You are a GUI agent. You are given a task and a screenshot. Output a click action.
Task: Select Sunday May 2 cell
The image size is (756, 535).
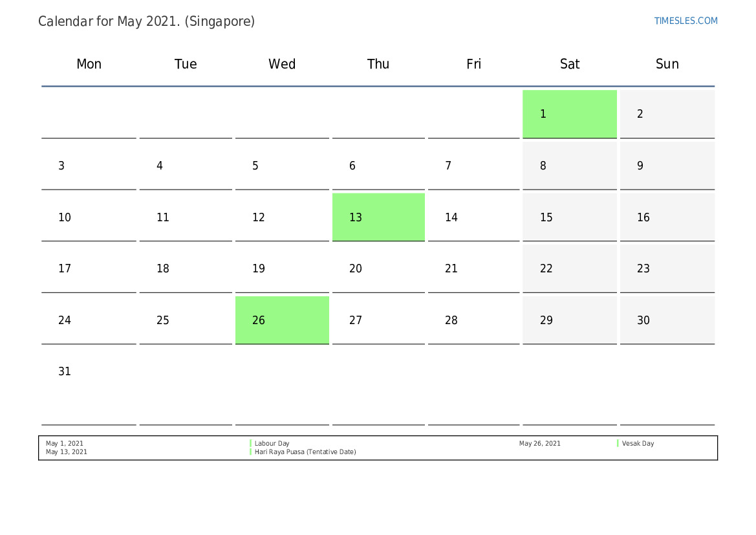coord(667,114)
